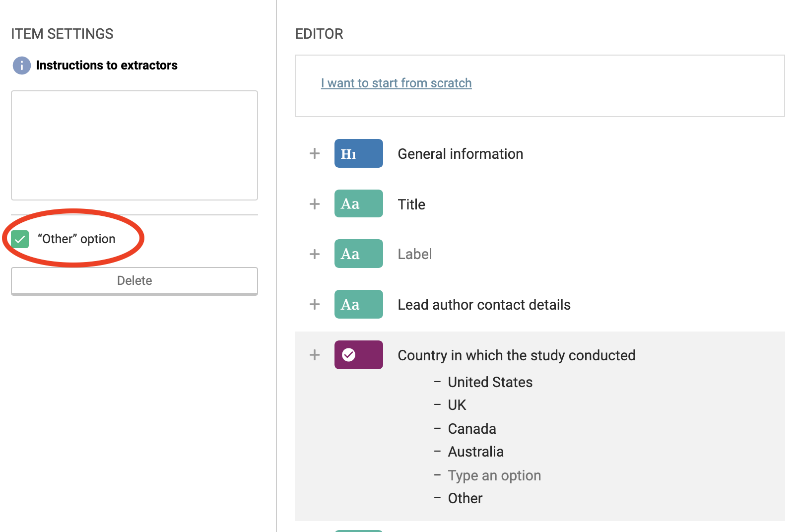Image resolution: width=798 pixels, height=532 pixels.
Task: Click the empty Label placeholder text
Action: coord(415,254)
